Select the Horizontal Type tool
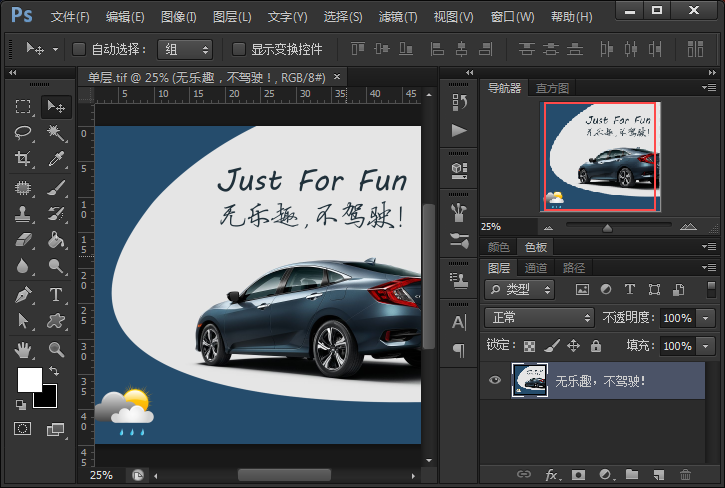Screen dimensions: 725x488 56,294
